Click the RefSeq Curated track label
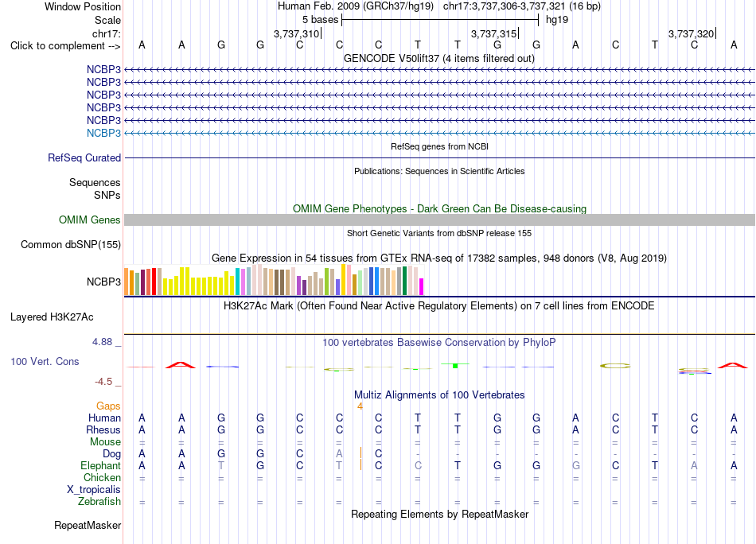Viewport: 756px width, 544px height. [84, 157]
